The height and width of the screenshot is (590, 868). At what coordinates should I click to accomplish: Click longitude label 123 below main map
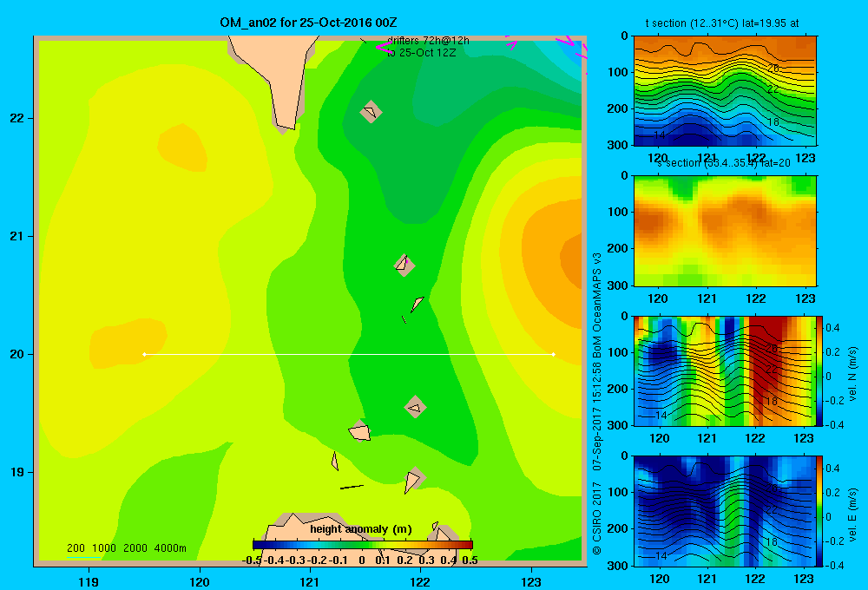tap(531, 581)
